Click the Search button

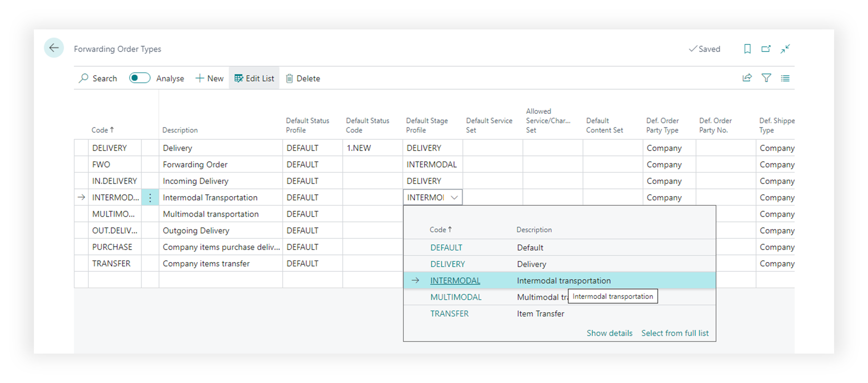tap(98, 78)
